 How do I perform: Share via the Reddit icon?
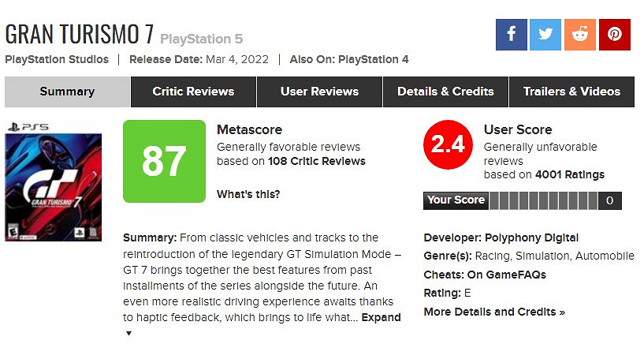point(580,35)
